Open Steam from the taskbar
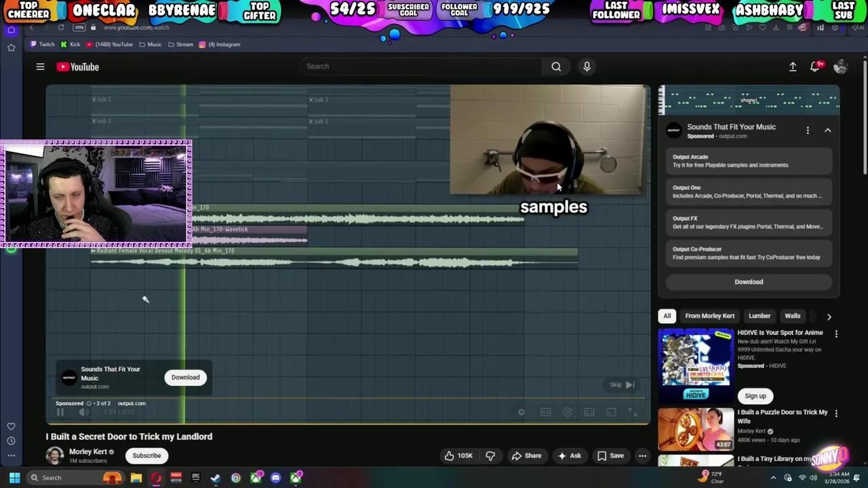868x488 pixels. click(216, 478)
